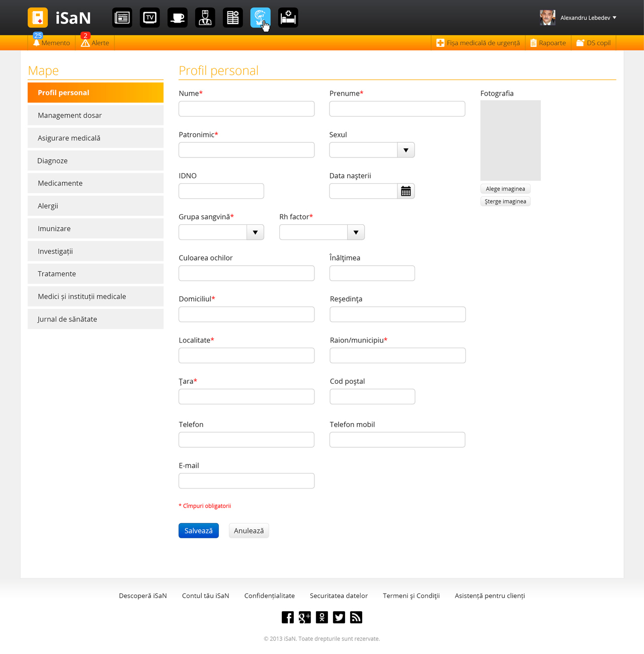Open the newspaper news icon in header
This screenshot has width=644, height=654.
tap(122, 18)
